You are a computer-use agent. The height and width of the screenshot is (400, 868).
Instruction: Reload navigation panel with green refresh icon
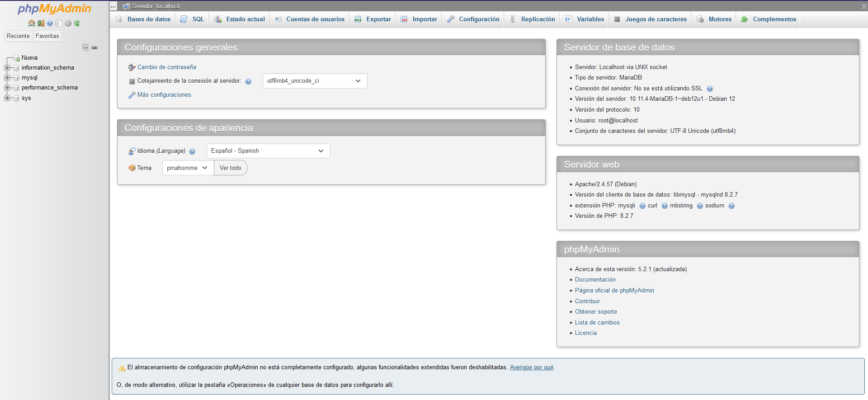[77, 23]
